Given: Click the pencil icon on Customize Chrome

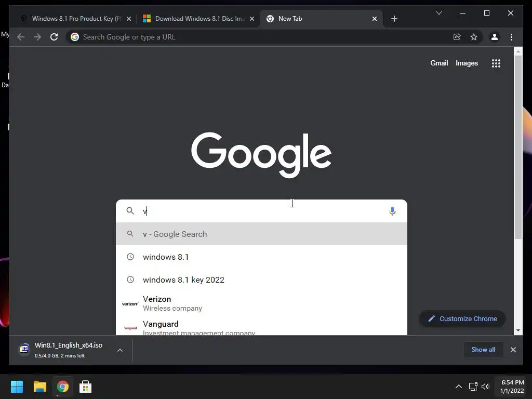Looking at the screenshot, I should click(x=432, y=318).
